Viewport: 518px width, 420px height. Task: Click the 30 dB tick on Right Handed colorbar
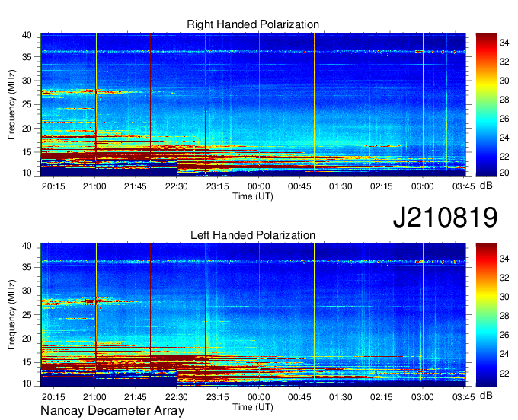point(504,81)
